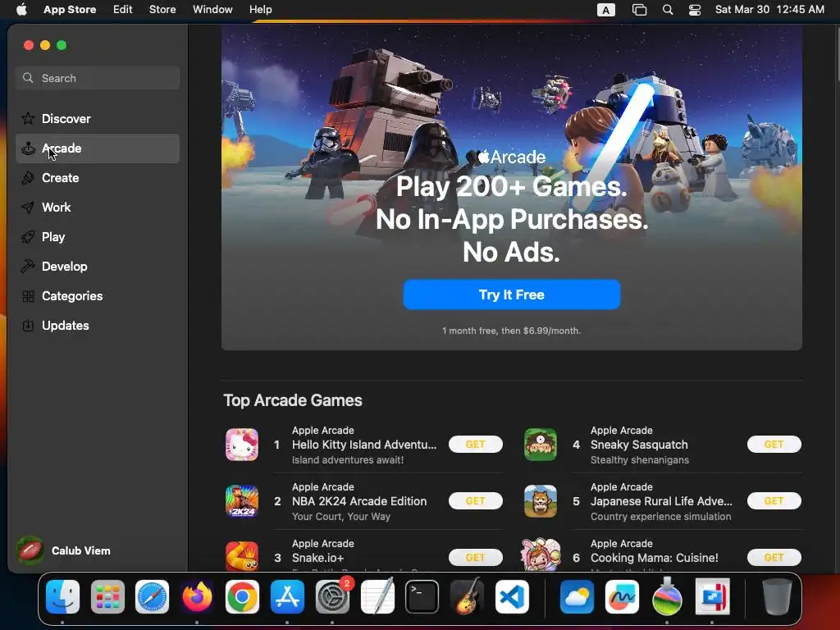Viewport: 840px width, 630px height.
Task: Open TextEdit from the Dock
Action: (377, 597)
